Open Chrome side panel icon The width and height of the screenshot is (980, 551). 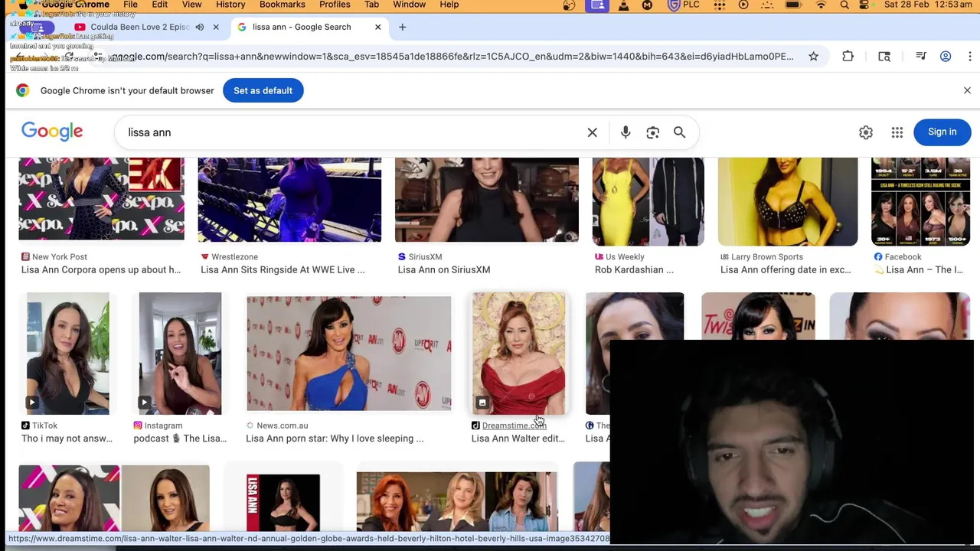(884, 57)
